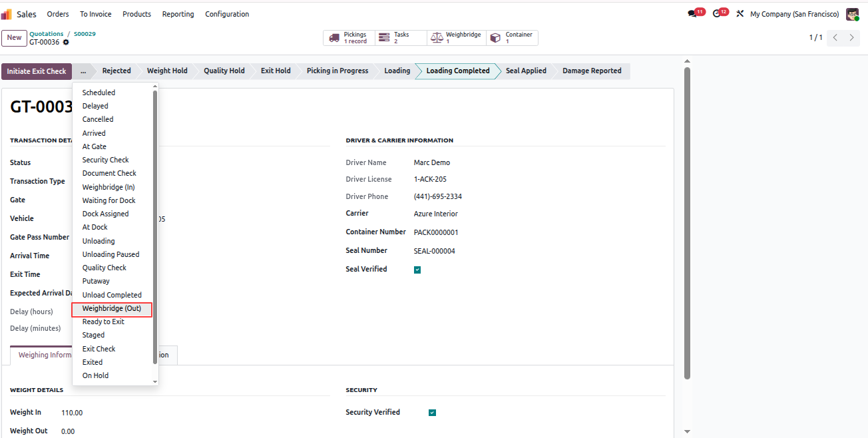Select Weighbridge (Out) from status list
This screenshot has width=868, height=438.
(112, 309)
